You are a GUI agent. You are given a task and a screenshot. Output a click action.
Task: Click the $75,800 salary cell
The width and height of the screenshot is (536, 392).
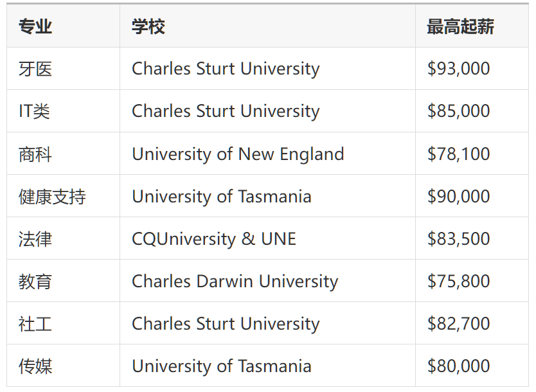458,281
